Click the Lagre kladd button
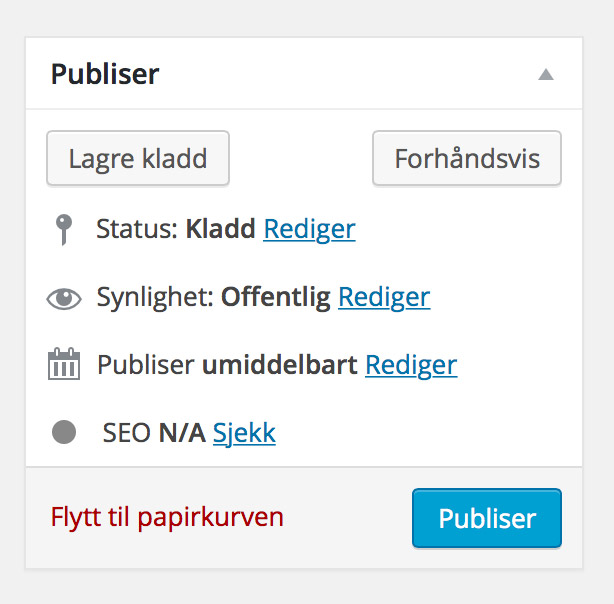Image resolution: width=614 pixels, height=604 pixels. coord(138,158)
